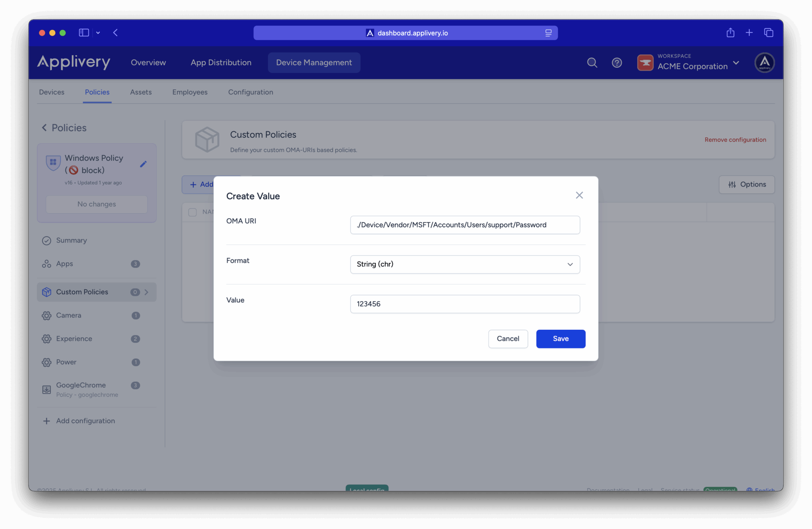Viewport: 812px width, 529px height.
Task: Click the Value input field
Action: [x=465, y=304]
